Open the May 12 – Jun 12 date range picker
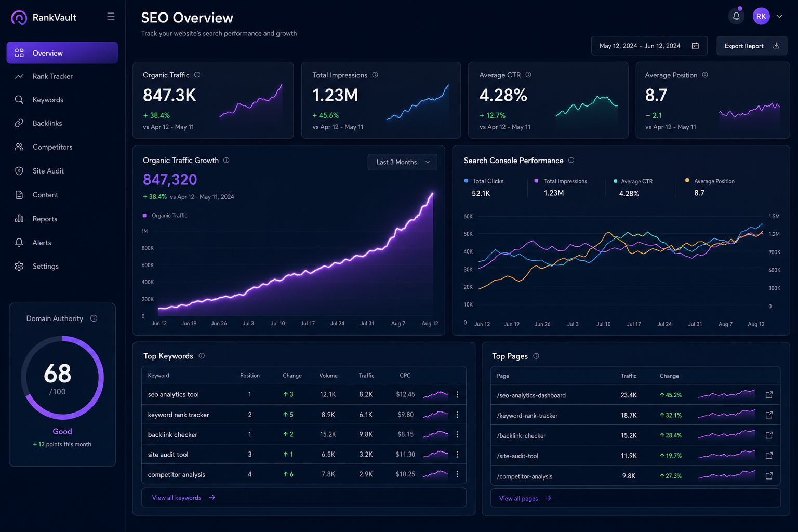Screen dimensions: 798x532 (649, 46)
